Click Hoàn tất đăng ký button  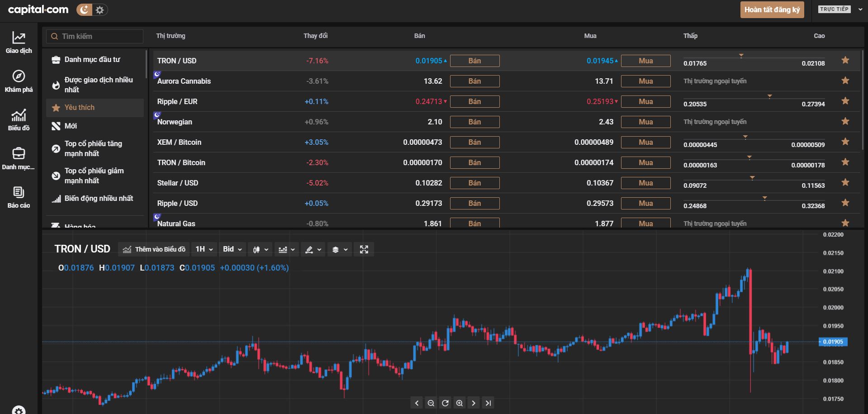[x=772, y=10]
